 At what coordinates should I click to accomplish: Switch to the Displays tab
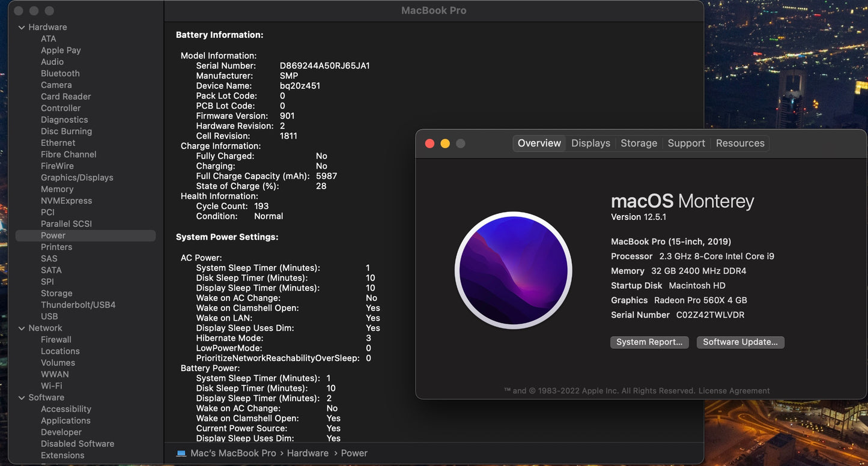(x=590, y=144)
